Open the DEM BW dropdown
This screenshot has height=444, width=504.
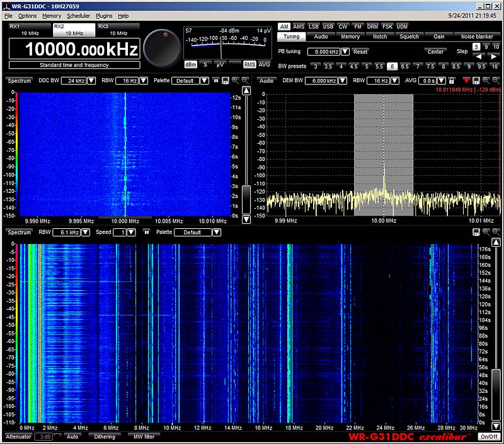point(343,81)
